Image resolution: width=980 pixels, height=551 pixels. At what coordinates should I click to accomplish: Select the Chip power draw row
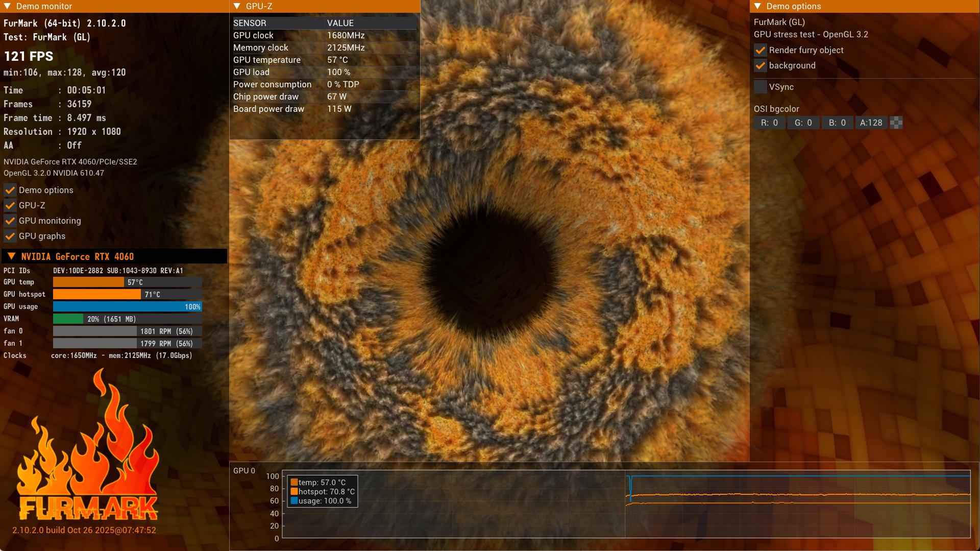tap(325, 97)
